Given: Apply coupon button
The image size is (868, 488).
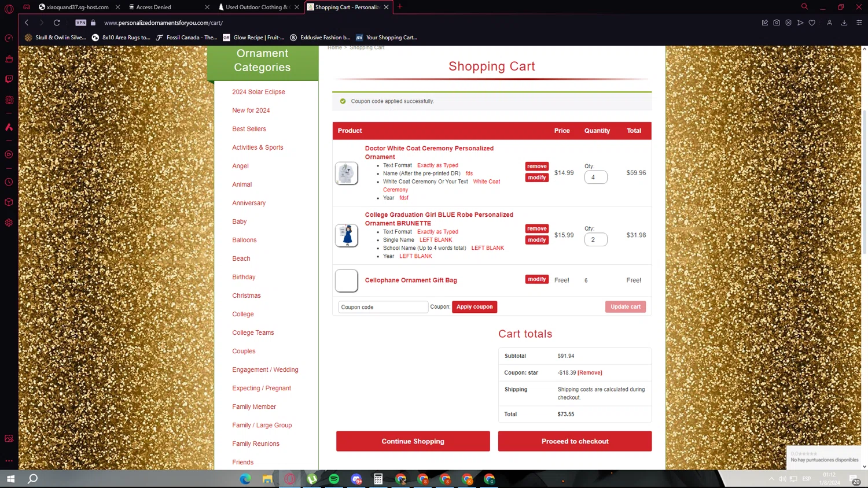Looking at the screenshot, I should tap(475, 307).
